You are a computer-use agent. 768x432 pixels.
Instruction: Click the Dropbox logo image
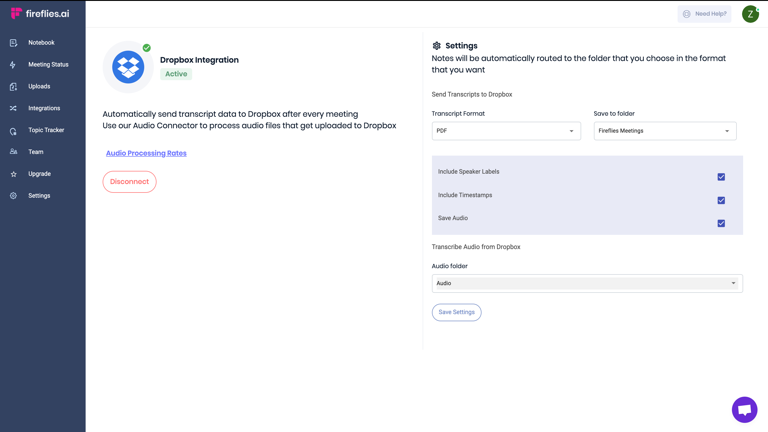(x=128, y=67)
